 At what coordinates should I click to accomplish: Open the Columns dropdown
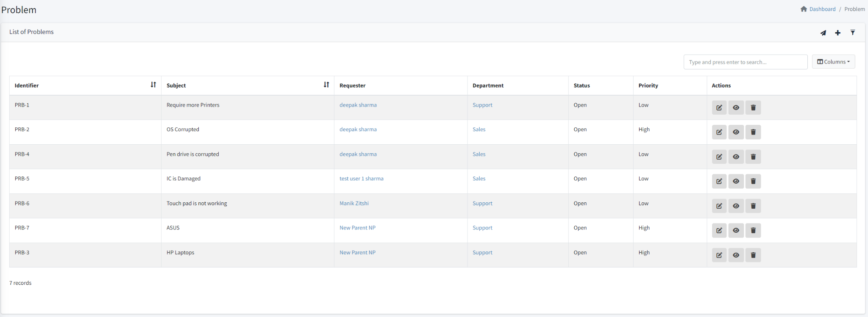(x=833, y=62)
